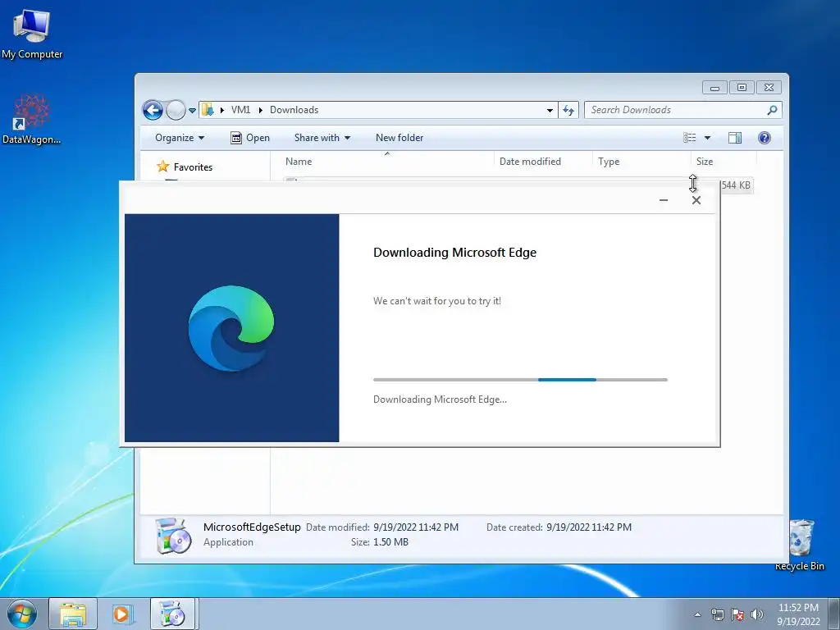The width and height of the screenshot is (840, 630).
Task: Click VM1 in the address path
Action: (240, 110)
